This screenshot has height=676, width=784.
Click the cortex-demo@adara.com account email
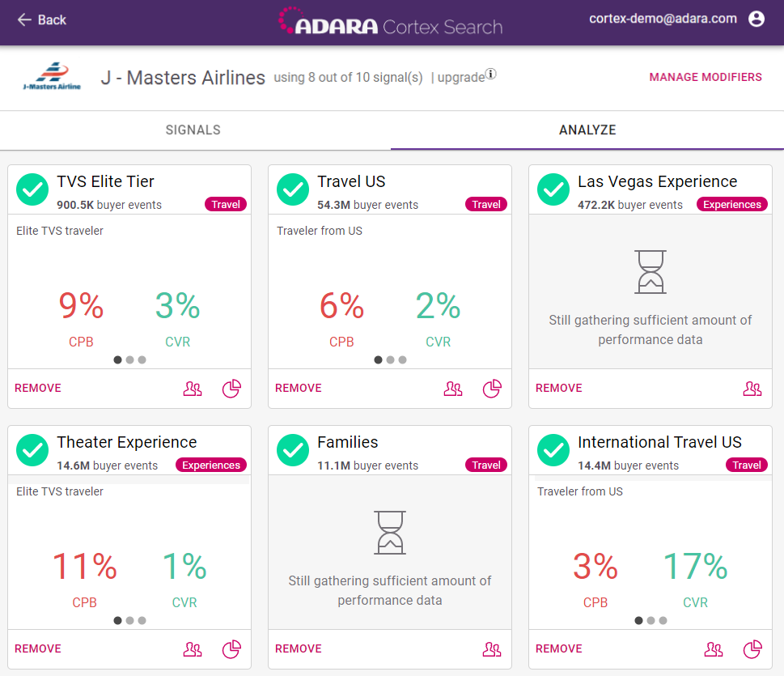(x=663, y=19)
